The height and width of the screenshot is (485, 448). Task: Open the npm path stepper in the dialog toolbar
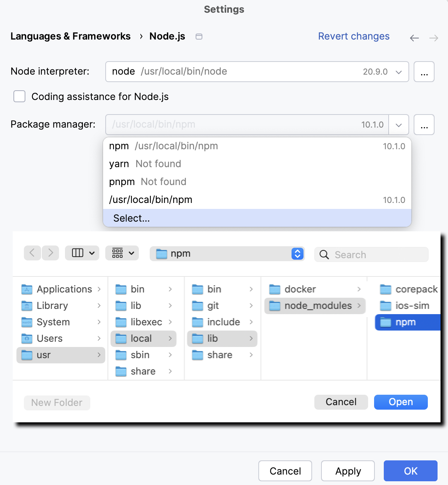click(297, 254)
